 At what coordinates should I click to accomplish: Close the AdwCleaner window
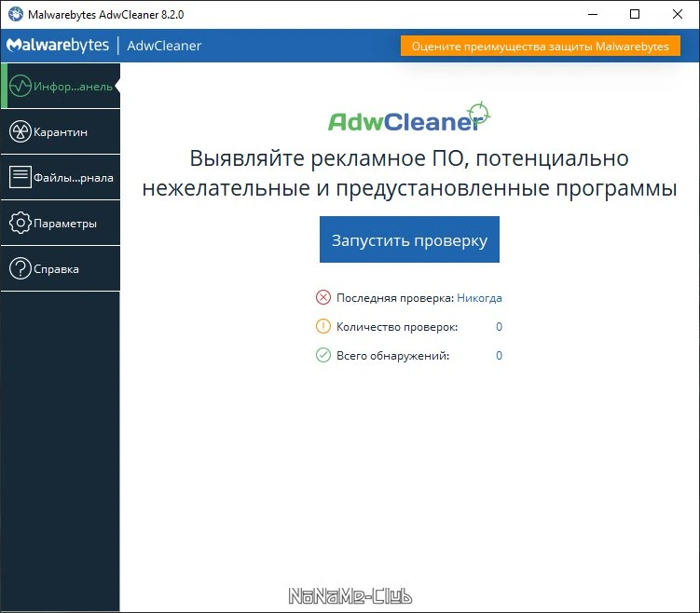tap(678, 14)
